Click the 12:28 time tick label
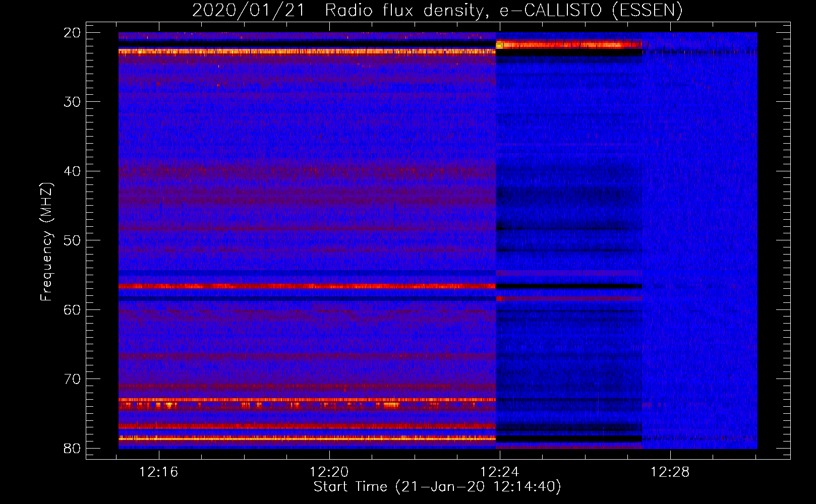The image size is (816, 504). point(670,472)
